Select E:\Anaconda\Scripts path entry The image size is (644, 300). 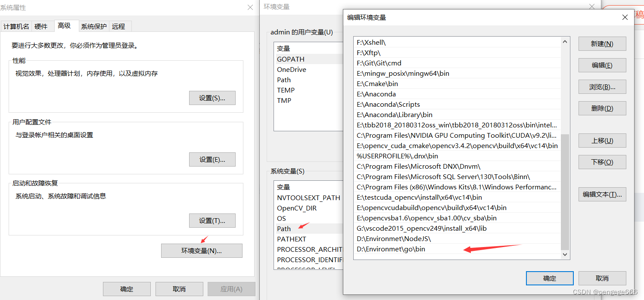457,104
